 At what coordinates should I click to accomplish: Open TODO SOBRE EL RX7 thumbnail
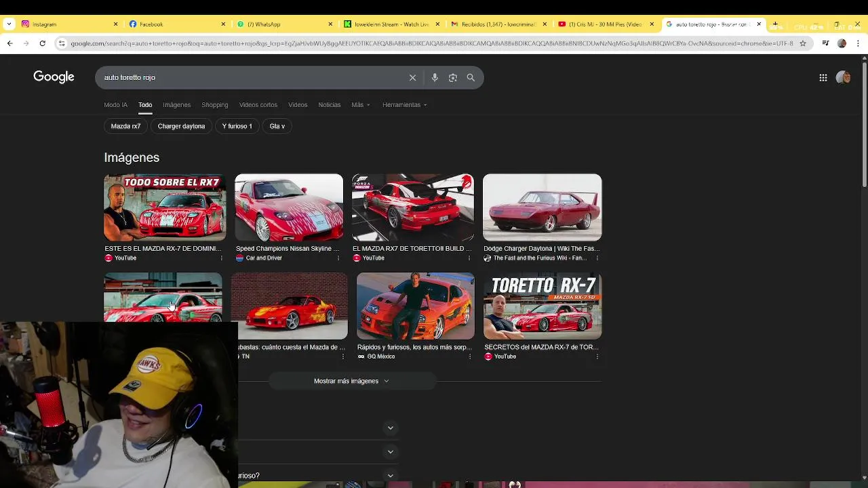pyautogui.click(x=165, y=207)
